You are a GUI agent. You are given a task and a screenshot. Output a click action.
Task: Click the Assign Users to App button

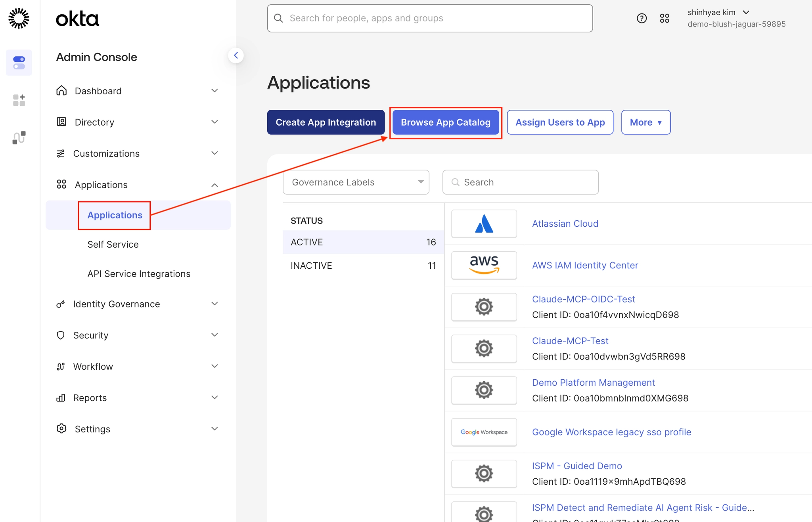(560, 122)
